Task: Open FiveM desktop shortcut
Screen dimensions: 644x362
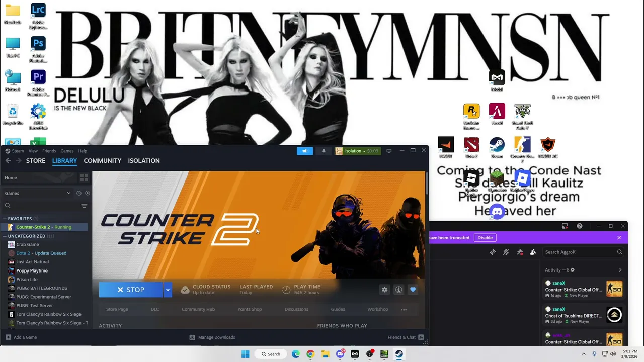Action: 497,115
